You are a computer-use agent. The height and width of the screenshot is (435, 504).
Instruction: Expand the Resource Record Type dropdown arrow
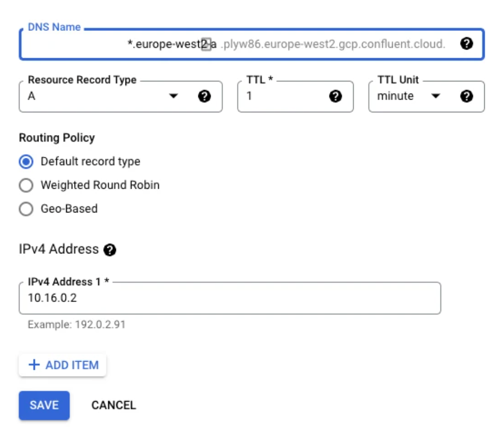(174, 96)
